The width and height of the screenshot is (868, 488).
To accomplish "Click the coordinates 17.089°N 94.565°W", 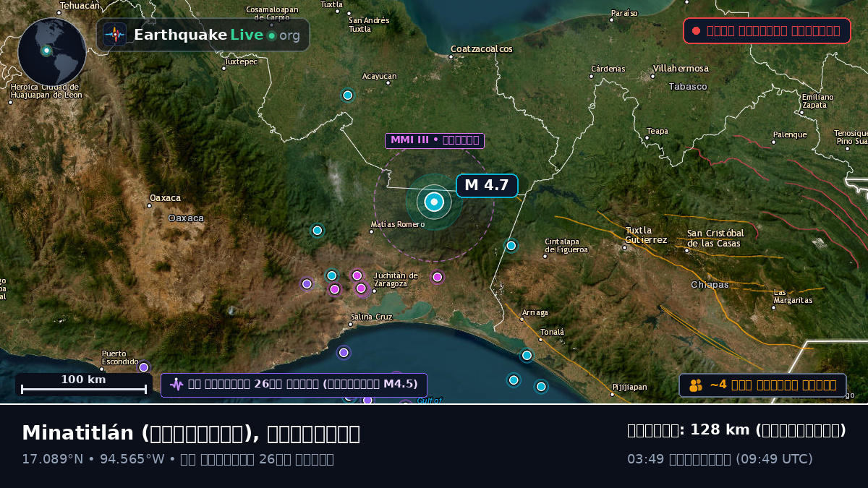I will [93, 459].
